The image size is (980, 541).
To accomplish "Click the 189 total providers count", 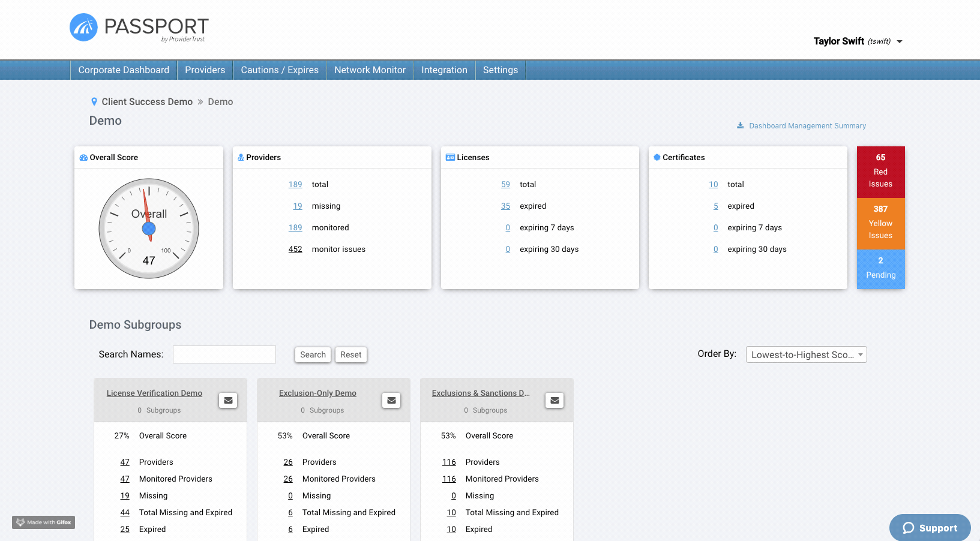I will coord(295,185).
